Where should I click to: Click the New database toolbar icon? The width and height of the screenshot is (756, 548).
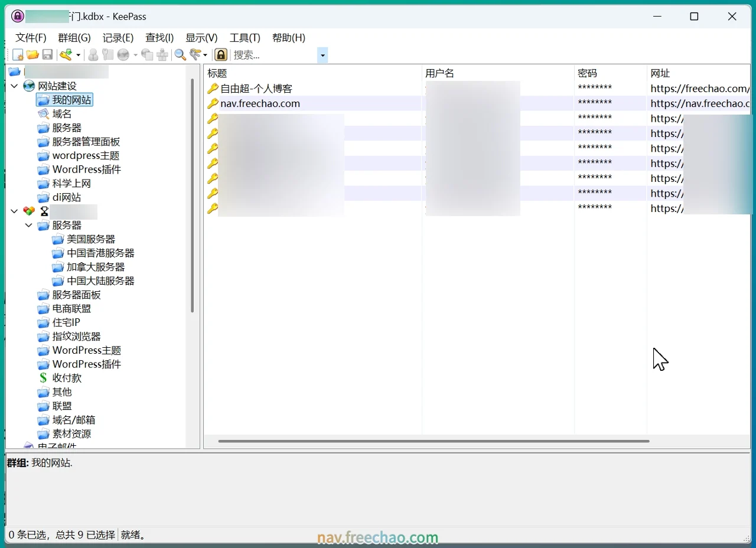pos(18,55)
